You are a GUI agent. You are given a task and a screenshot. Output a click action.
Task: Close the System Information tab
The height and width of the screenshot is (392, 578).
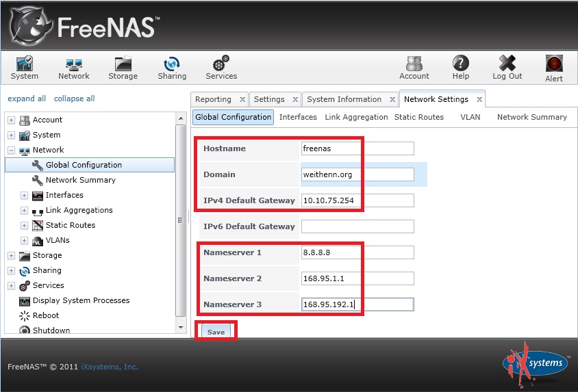[392, 99]
